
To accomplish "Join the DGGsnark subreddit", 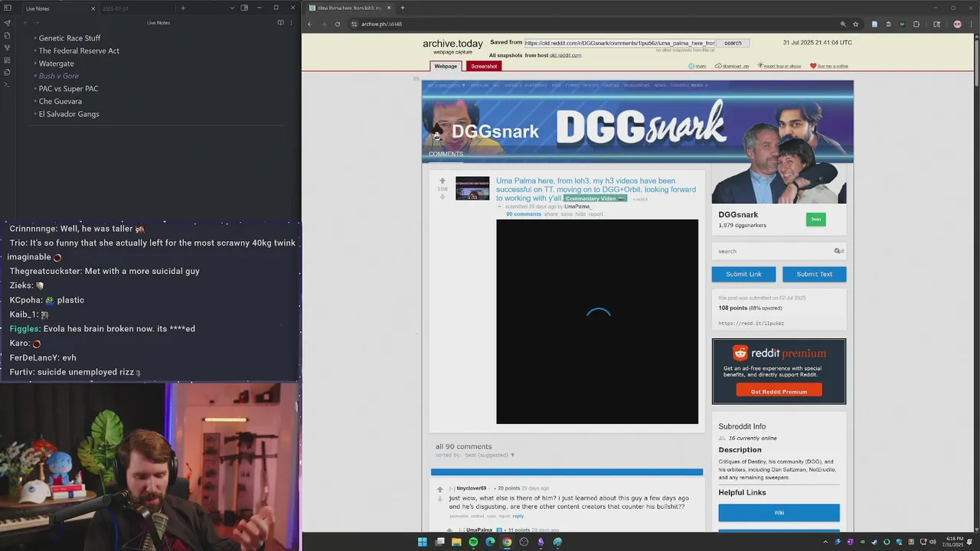I will (815, 220).
